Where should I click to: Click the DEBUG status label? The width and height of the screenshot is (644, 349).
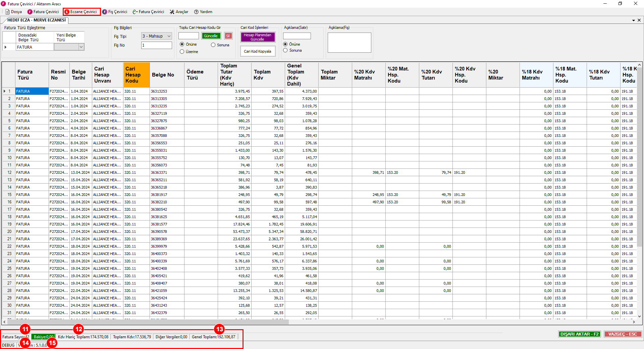click(x=8, y=345)
